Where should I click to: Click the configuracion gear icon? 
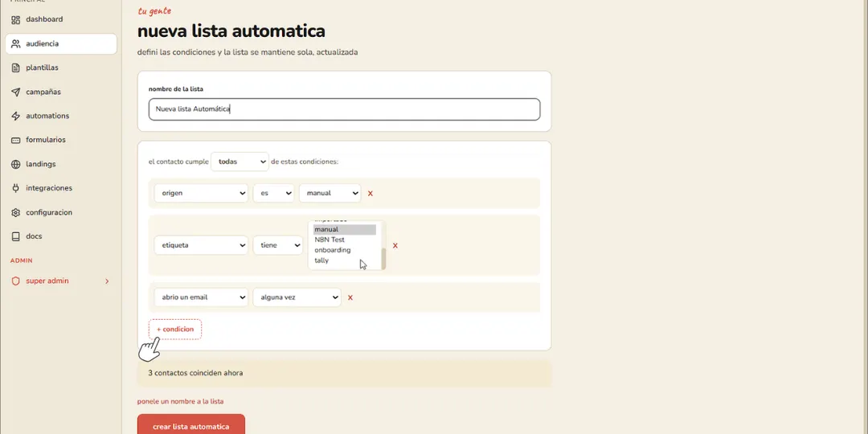tap(15, 212)
